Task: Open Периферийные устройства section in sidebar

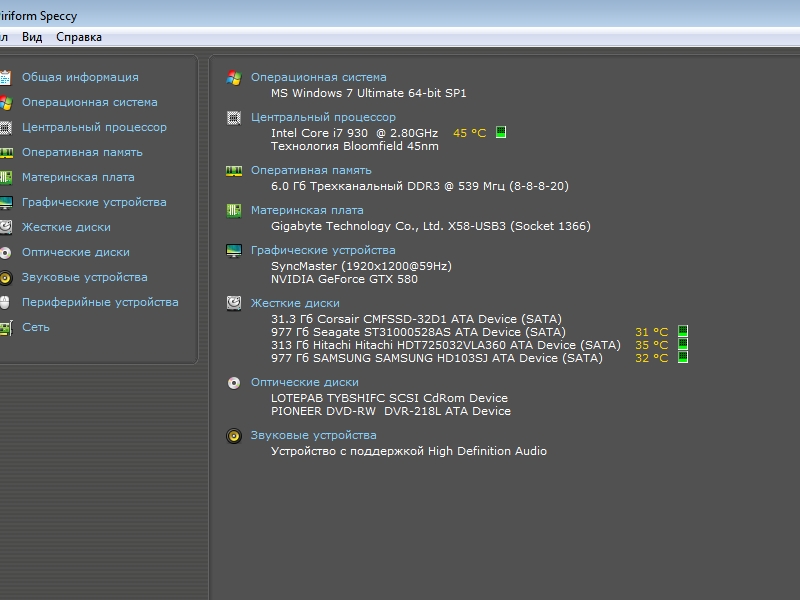Action: pos(100,302)
